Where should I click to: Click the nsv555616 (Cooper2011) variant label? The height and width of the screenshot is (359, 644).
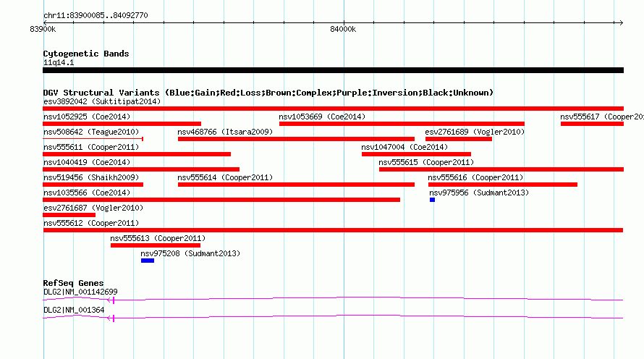pos(475,177)
